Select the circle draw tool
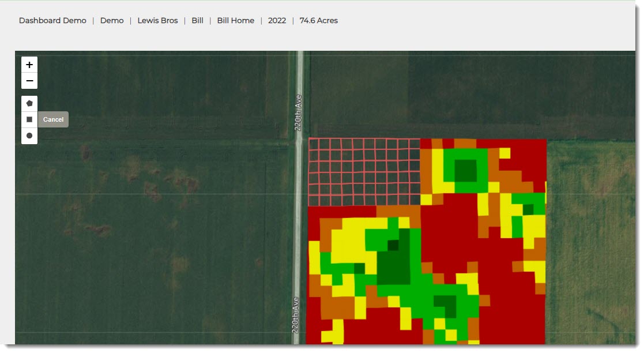The height and width of the screenshot is (353, 644). (29, 136)
